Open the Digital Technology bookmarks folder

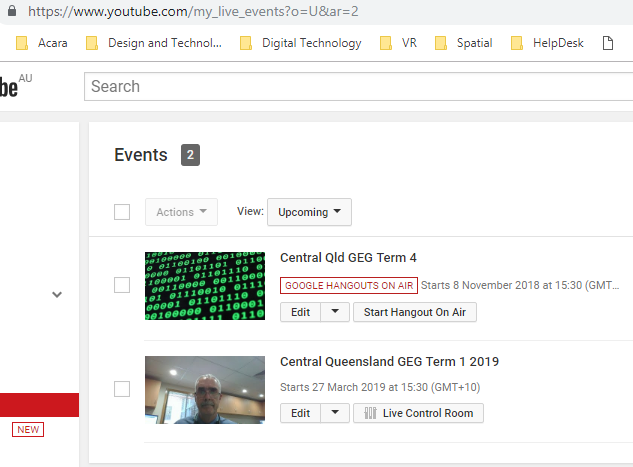click(x=301, y=43)
